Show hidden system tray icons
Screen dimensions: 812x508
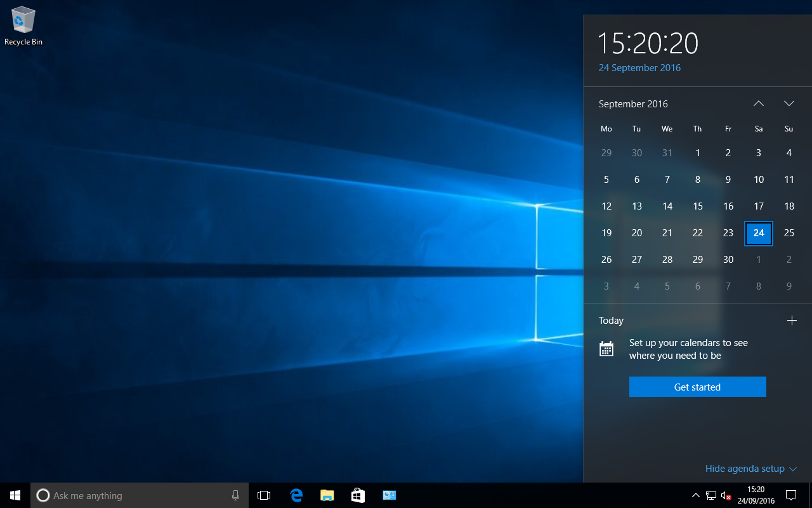(x=695, y=495)
